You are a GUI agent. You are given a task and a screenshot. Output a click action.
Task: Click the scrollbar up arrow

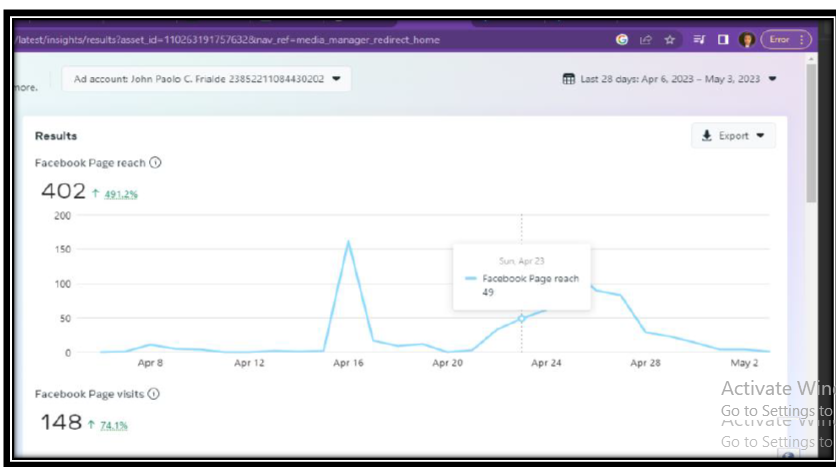(x=811, y=58)
